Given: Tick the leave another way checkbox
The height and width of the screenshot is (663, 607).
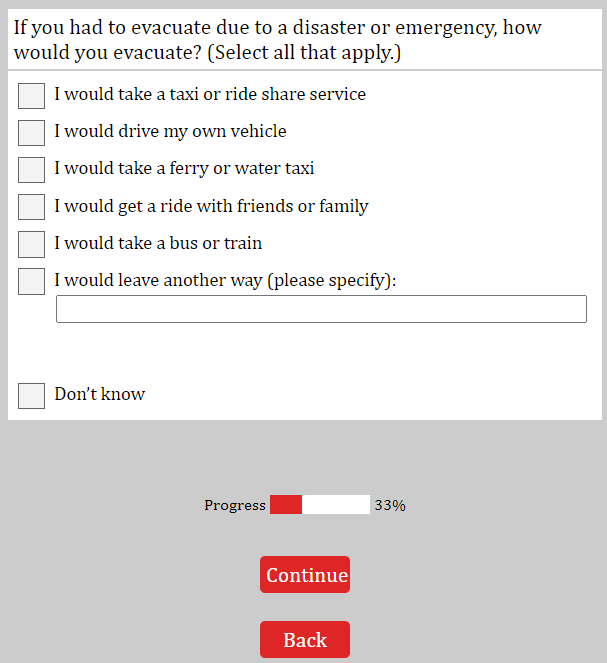Looking at the screenshot, I should tap(32, 281).
